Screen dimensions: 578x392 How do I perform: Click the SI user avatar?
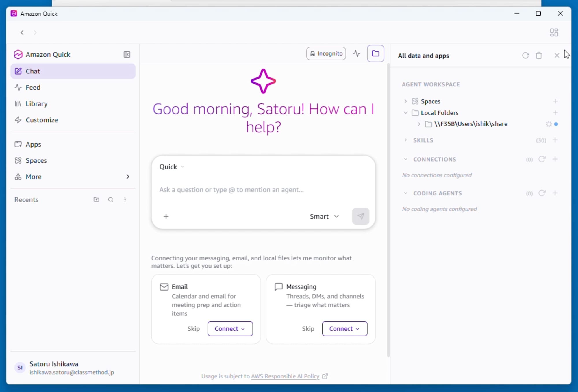pyautogui.click(x=20, y=368)
